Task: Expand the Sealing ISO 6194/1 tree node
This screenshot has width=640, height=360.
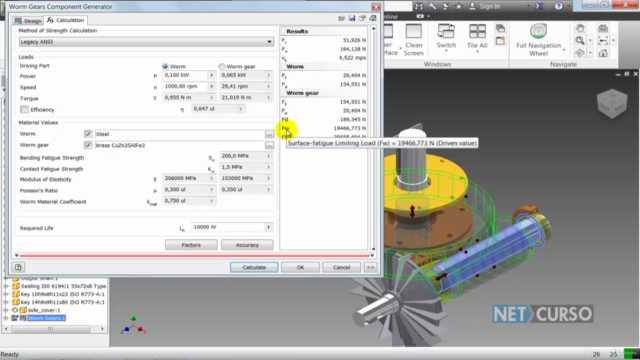Action: [6, 286]
